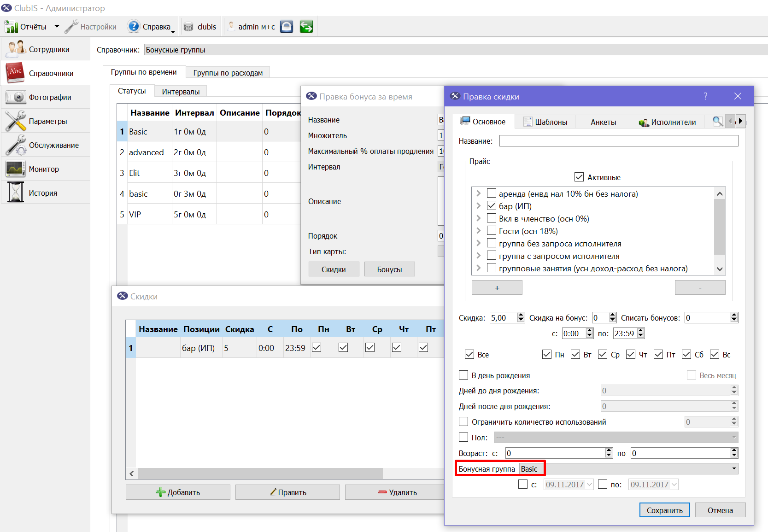Click the magnifier search tab icon
This screenshot has height=532, width=768.
pyautogui.click(x=717, y=122)
